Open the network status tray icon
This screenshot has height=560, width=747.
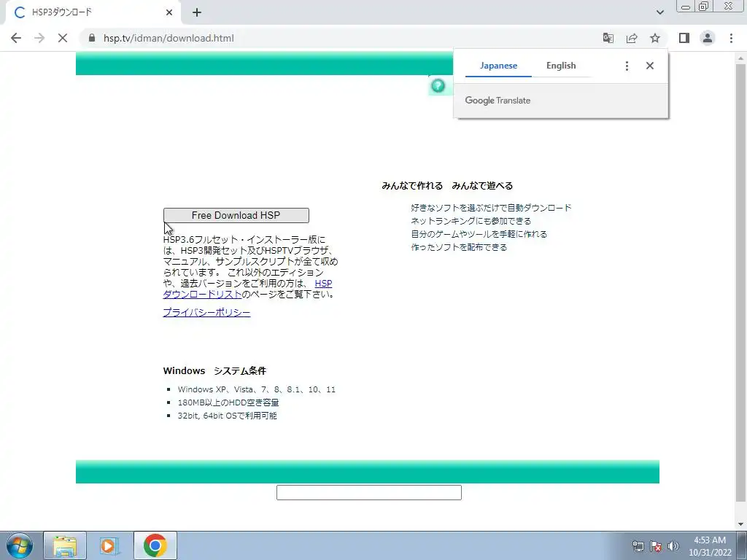[638, 546]
